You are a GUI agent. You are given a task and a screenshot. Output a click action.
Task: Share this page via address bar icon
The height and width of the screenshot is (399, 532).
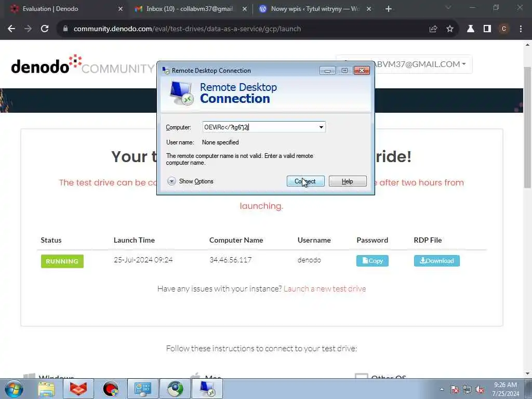[x=433, y=29]
